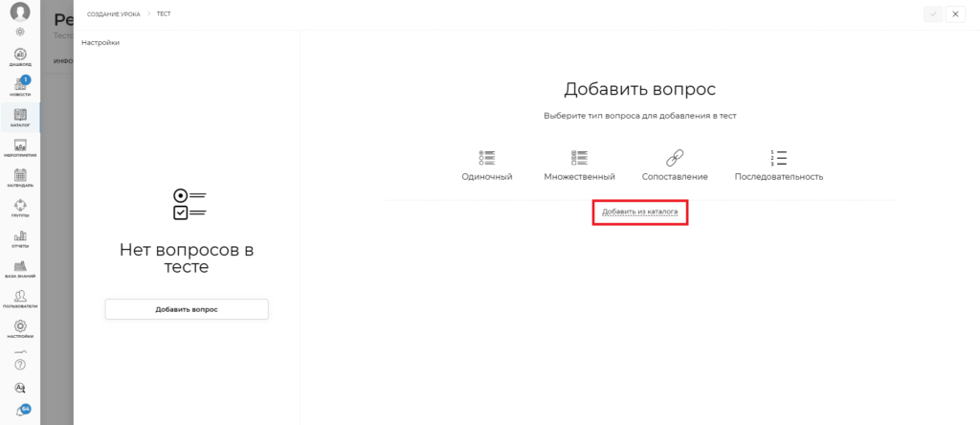The height and width of the screenshot is (425, 980).
Task: Open Мероприятия in the sidebar
Action: pos(20,148)
